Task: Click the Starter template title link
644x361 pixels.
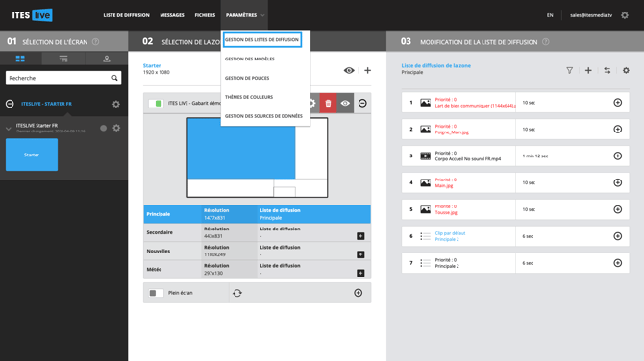Action: [152, 65]
